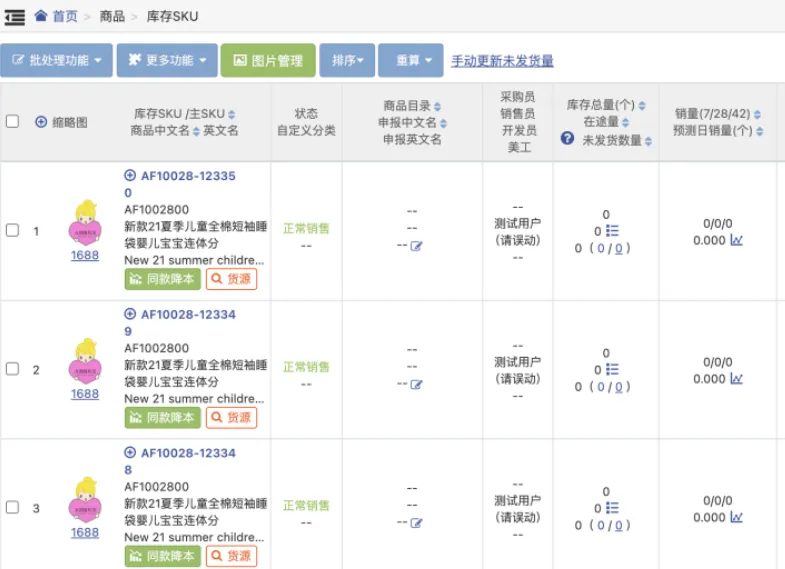This screenshot has width=785, height=569.
Task: Click the help question mark near 未发货数量
Action: tap(567, 138)
